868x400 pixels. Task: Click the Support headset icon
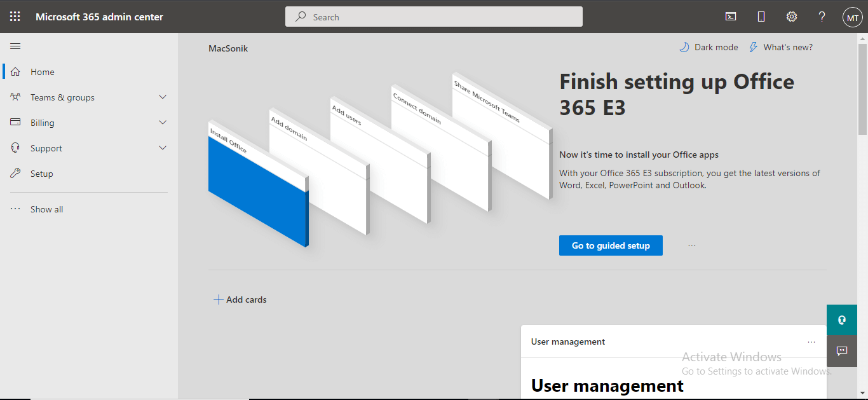coord(15,148)
